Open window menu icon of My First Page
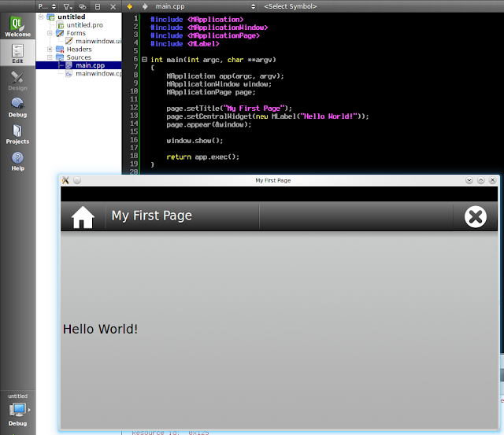 tap(65, 180)
